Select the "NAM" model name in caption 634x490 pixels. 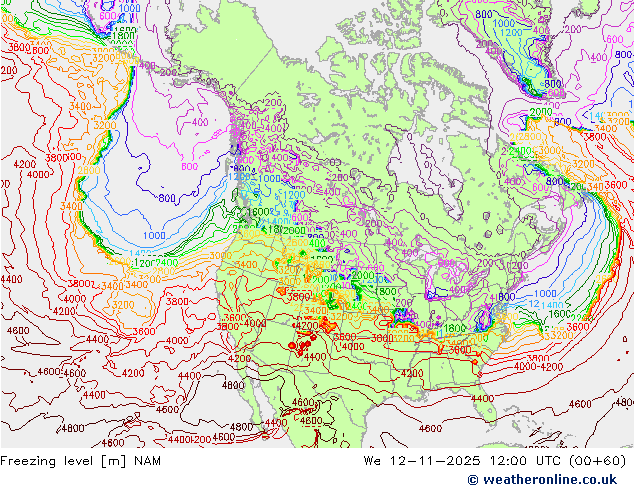click(x=147, y=461)
